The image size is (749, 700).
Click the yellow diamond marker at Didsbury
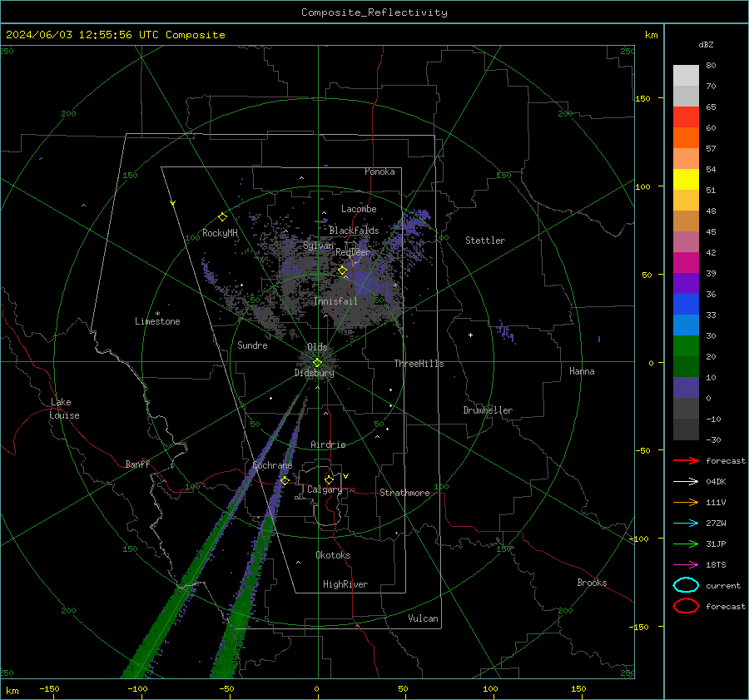pyautogui.click(x=317, y=363)
